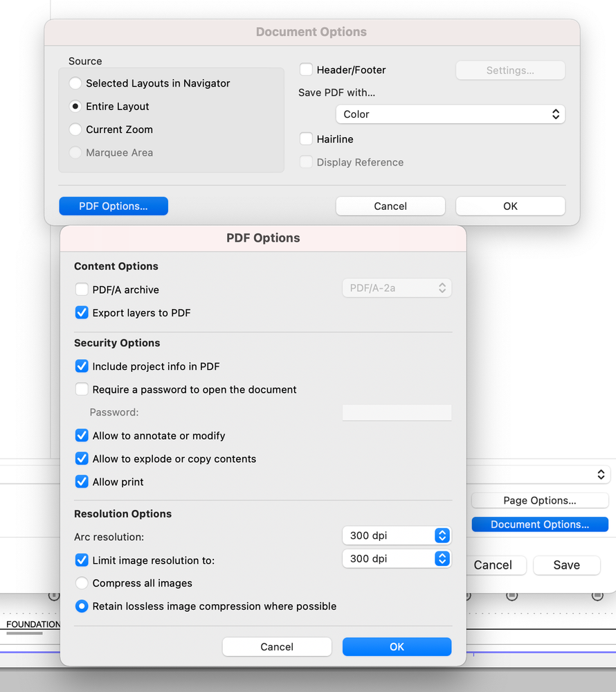Viewport: 616px width, 692px height.
Task: Enable the PDF/A archive checkbox
Action: [x=82, y=290]
